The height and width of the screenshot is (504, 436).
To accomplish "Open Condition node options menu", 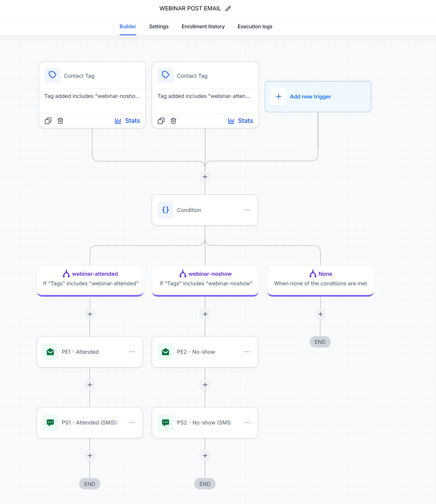I will tap(247, 210).
